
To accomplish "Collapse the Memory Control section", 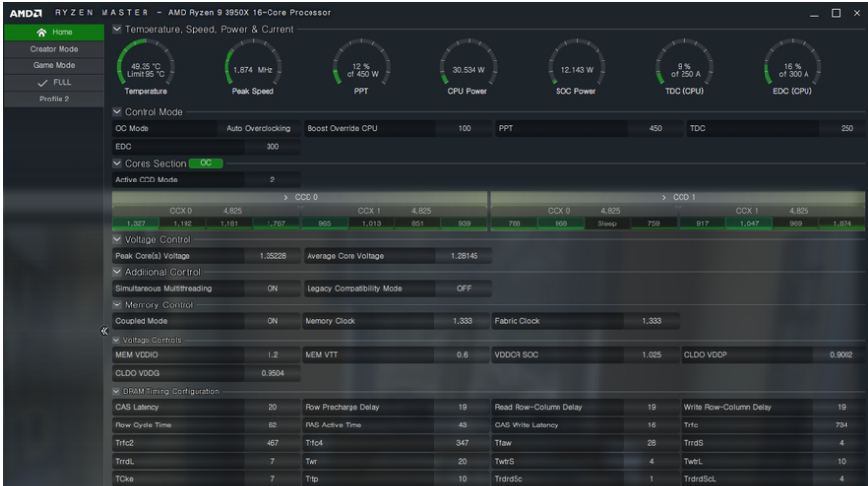I will pyautogui.click(x=117, y=304).
